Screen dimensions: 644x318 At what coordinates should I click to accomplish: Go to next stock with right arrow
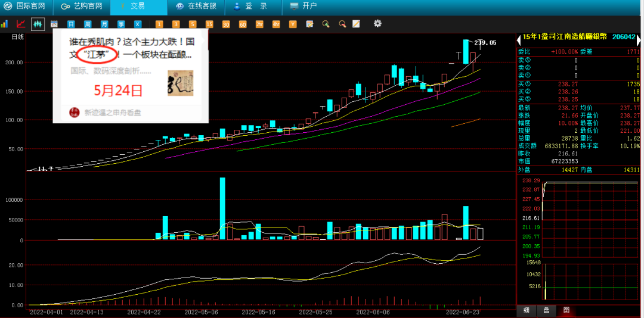[639, 40]
